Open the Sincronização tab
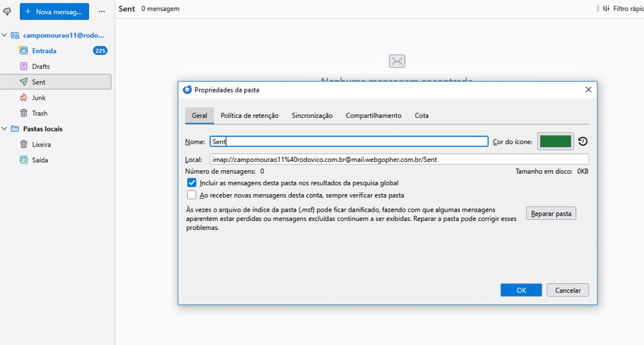This screenshot has width=644, height=345. point(312,115)
